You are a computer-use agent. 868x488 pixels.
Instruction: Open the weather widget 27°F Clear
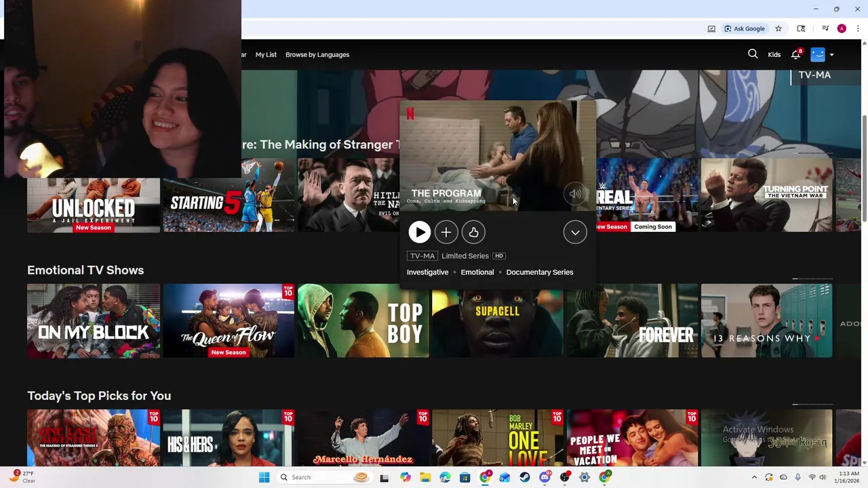click(x=23, y=477)
